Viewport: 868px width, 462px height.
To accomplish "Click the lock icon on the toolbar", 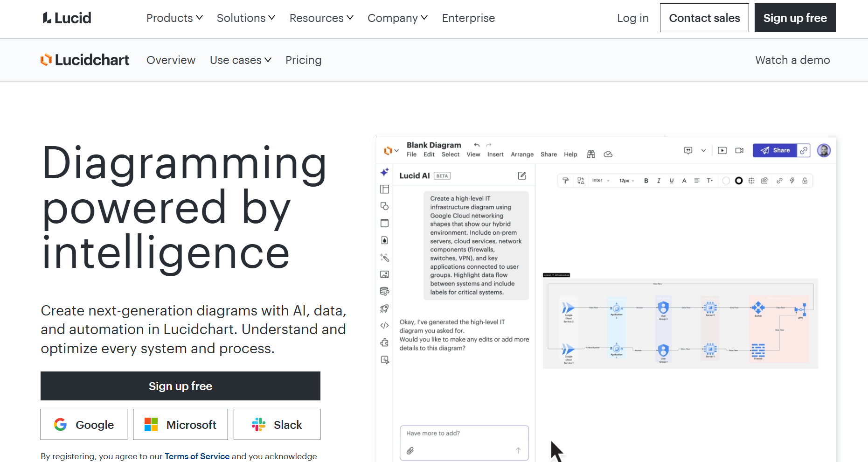I will pyautogui.click(x=805, y=181).
